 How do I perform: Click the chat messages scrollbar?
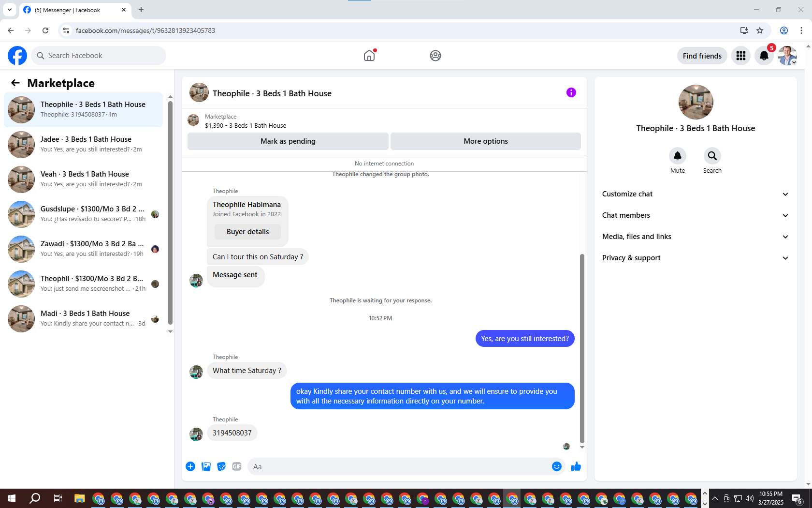[x=582, y=348]
